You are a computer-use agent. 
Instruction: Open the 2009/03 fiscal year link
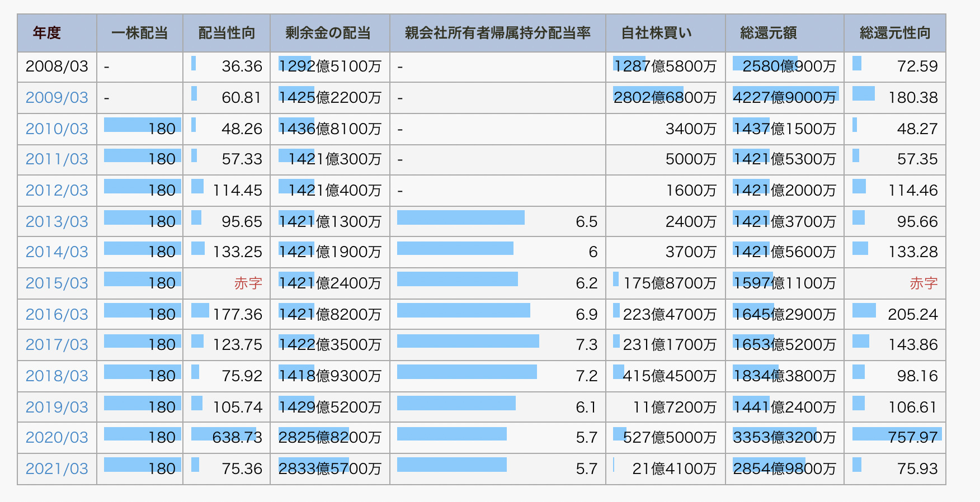pos(57,98)
